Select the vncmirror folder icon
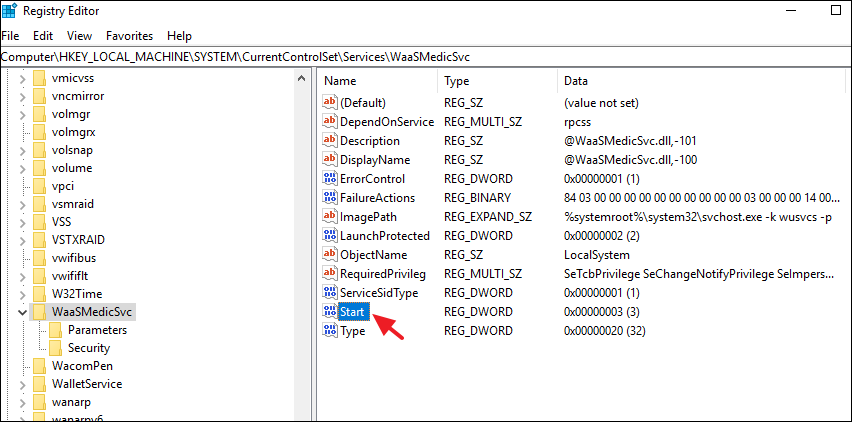The width and height of the screenshot is (852, 422). click(39, 96)
